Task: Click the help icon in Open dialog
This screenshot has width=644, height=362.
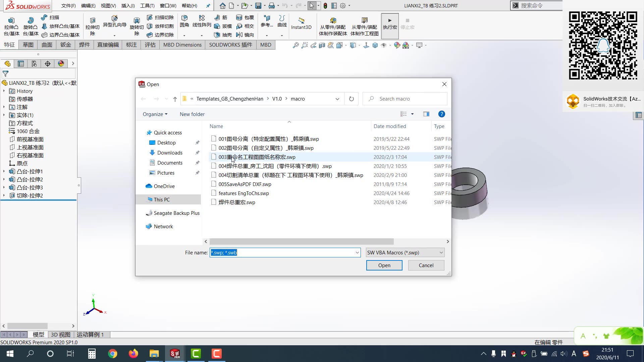Action: point(442,114)
